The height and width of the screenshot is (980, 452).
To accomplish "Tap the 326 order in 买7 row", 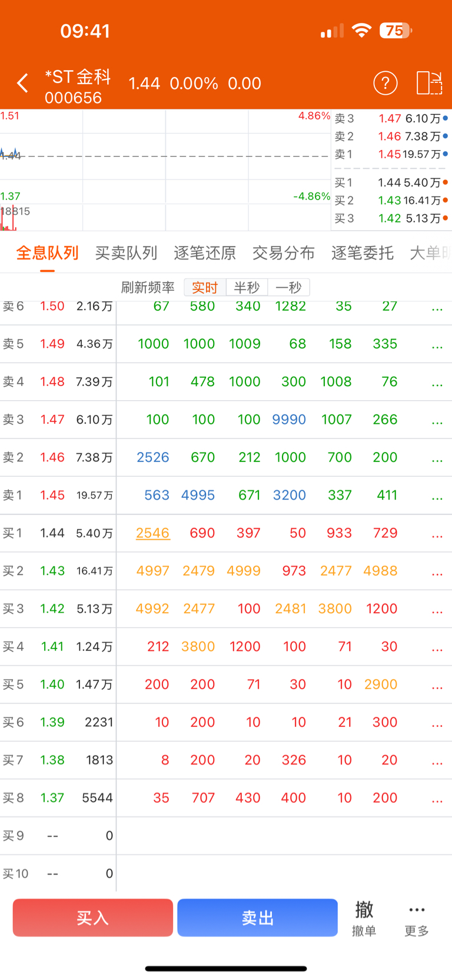I will [294, 760].
